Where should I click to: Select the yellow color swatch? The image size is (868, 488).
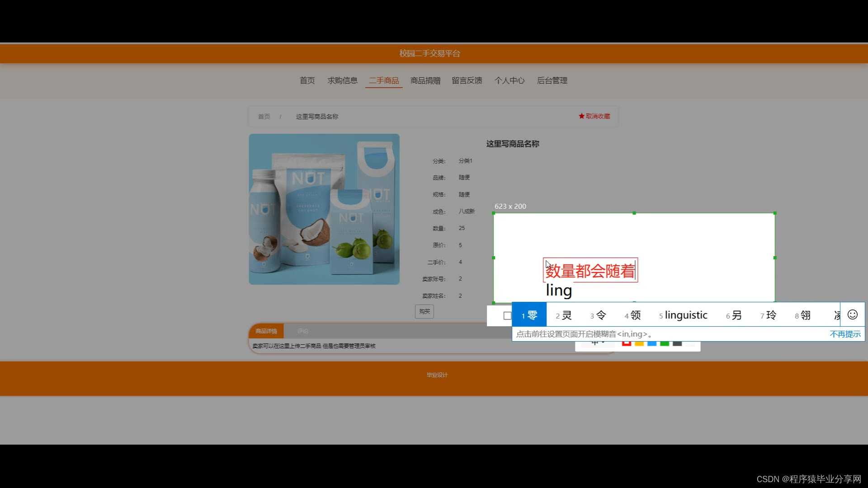pyautogui.click(x=639, y=344)
